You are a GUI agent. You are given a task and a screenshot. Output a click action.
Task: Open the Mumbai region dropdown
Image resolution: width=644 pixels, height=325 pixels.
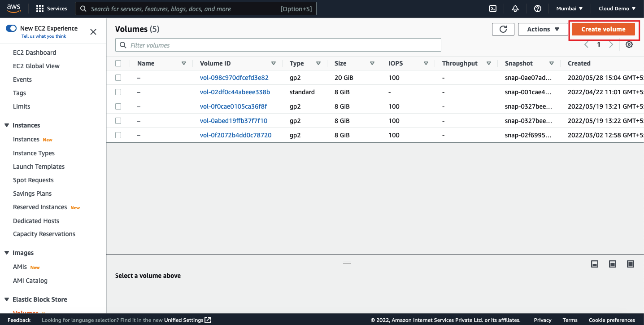(x=570, y=9)
